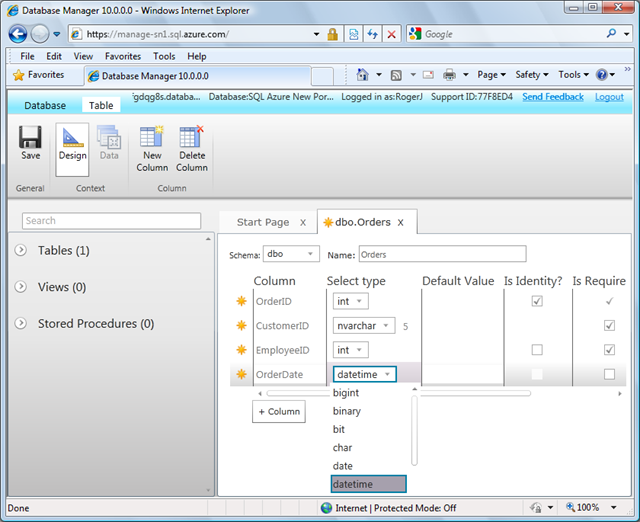Switch to the Database ribbon tab
The width and height of the screenshot is (640, 522).
45,106
